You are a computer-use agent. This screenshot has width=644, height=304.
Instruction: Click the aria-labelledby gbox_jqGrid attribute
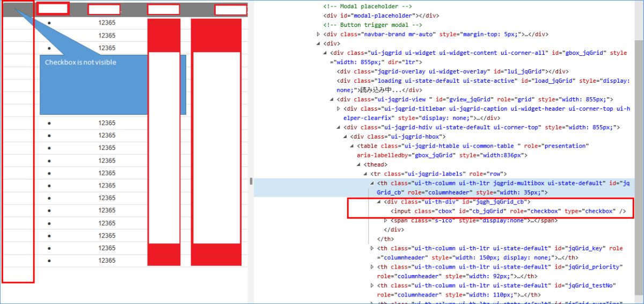click(405, 155)
